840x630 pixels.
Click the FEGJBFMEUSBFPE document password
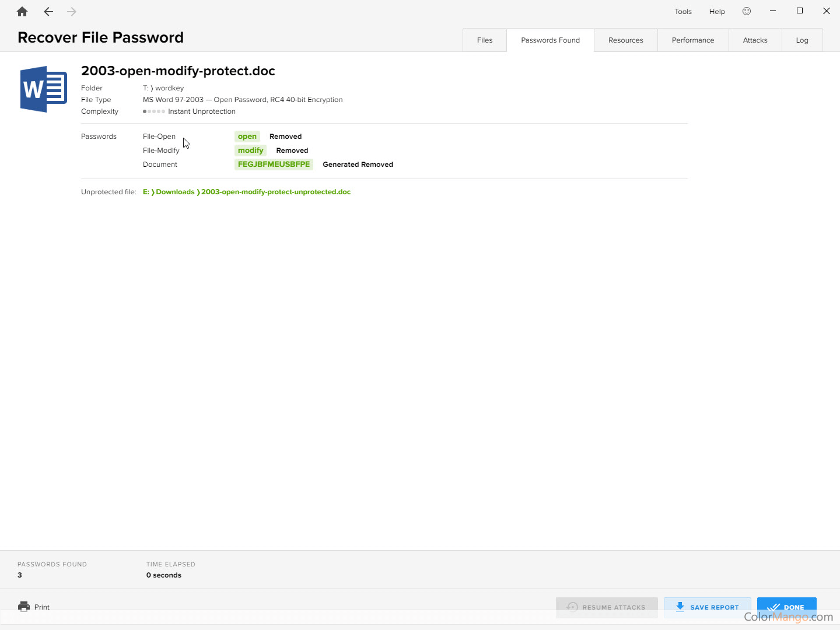[274, 164]
